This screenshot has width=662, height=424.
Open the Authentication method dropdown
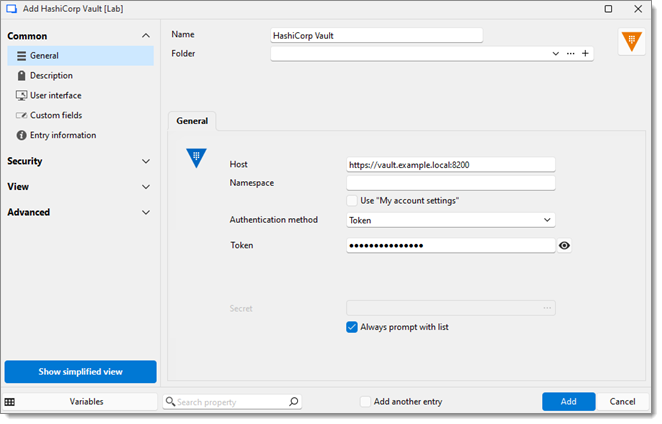tap(450, 220)
